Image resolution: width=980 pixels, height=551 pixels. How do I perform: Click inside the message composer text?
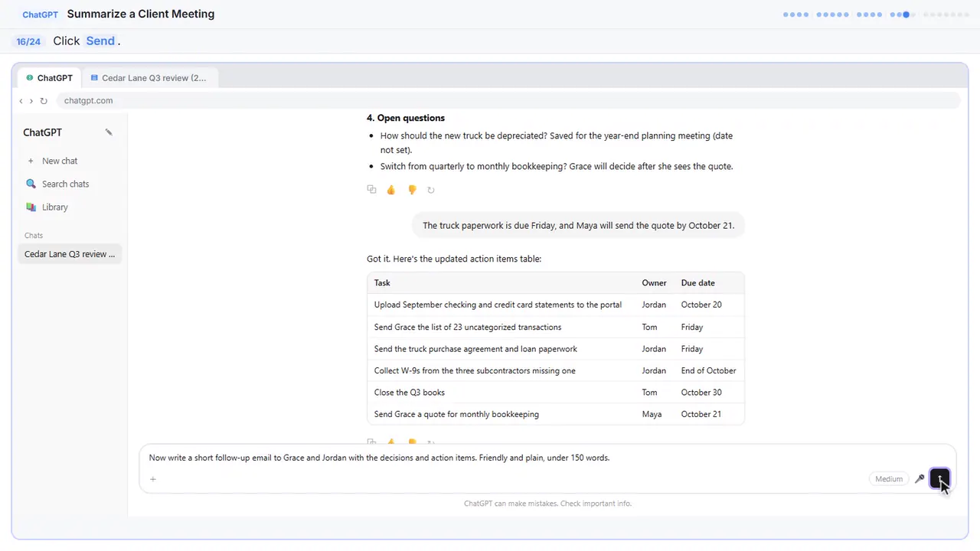click(x=379, y=458)
